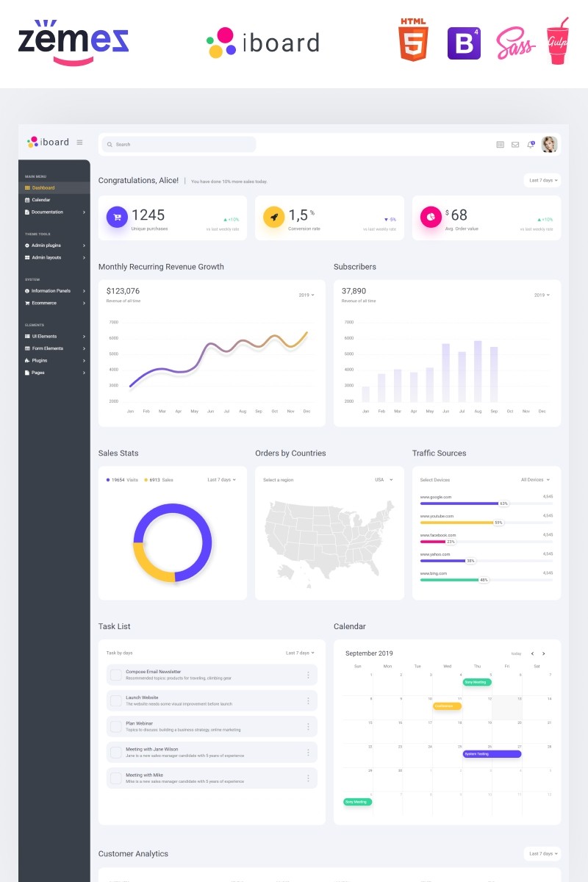Open the Last 7 days filter on Sales Stats
Viewport: 588px width, 882px height.
[x=223, y=478]
